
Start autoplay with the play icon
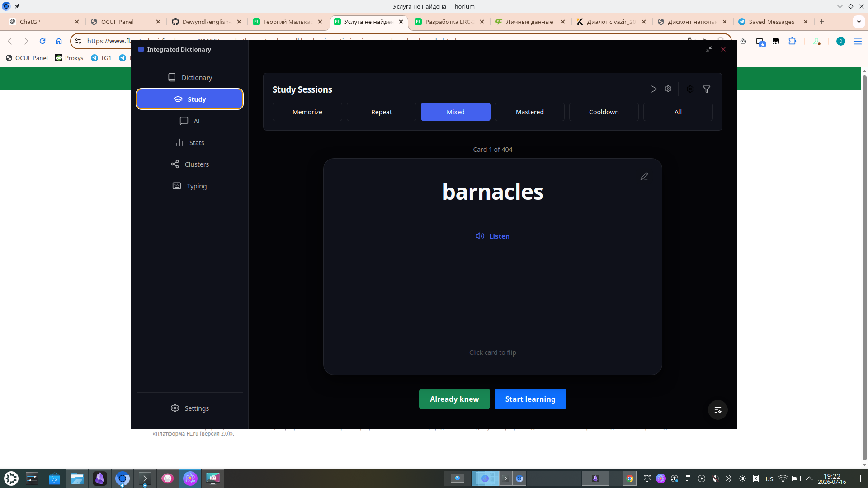(653, 89)
